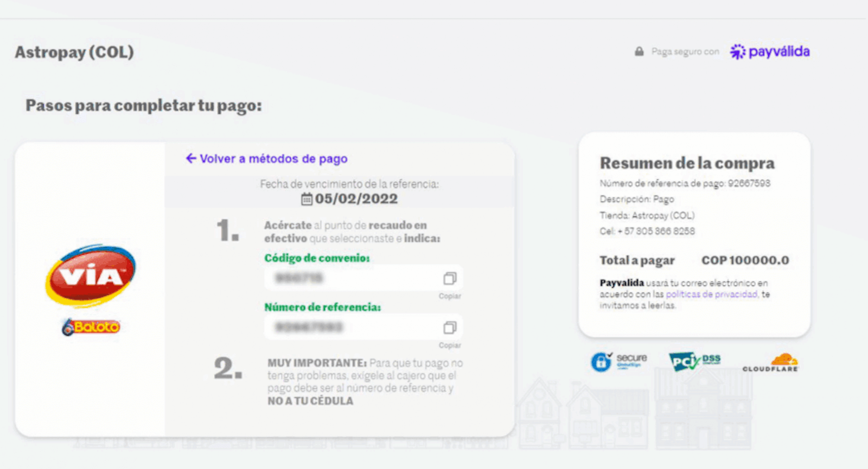Select the Número de referencia de pago: 92667593 line
868x469 pixels.
pyautogui.click(x=685, y=183)
